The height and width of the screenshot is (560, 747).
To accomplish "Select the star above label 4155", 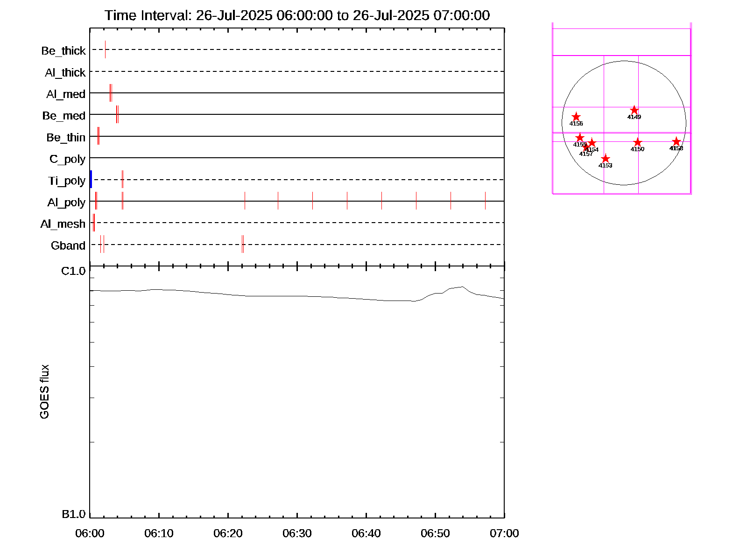I will pos(580,138).
